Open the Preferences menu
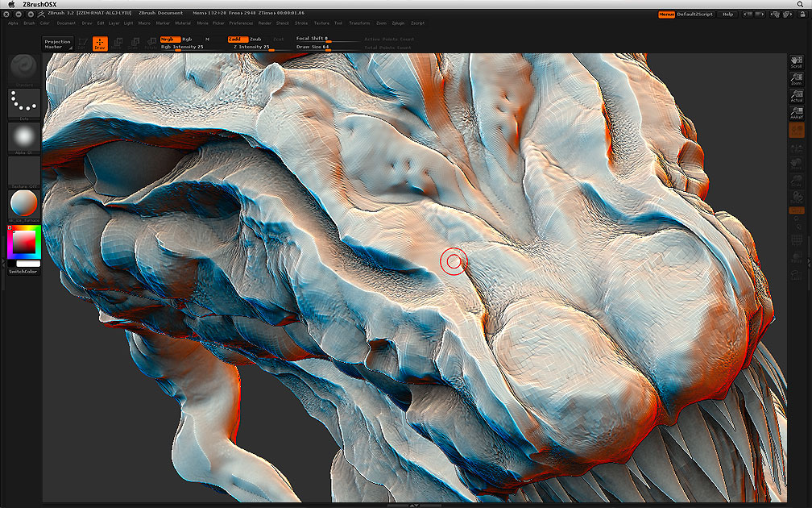This screenshot has height=508, width=812. [242, 23]
